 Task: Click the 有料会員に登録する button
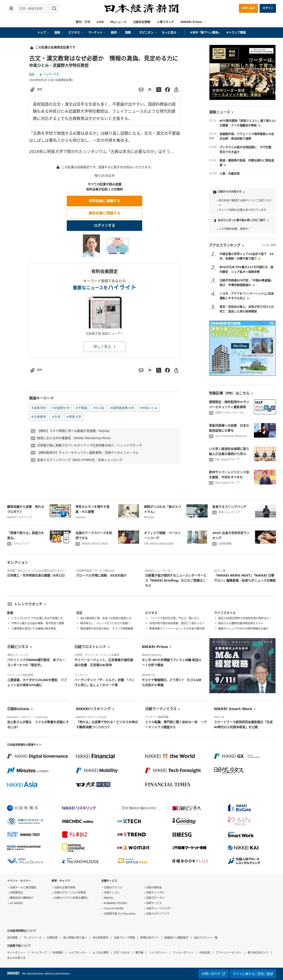104,201
